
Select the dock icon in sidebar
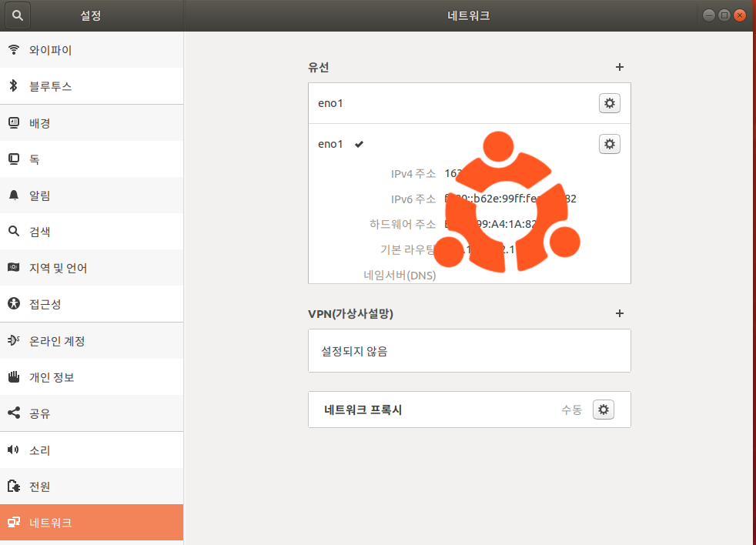tap(14, 159)
